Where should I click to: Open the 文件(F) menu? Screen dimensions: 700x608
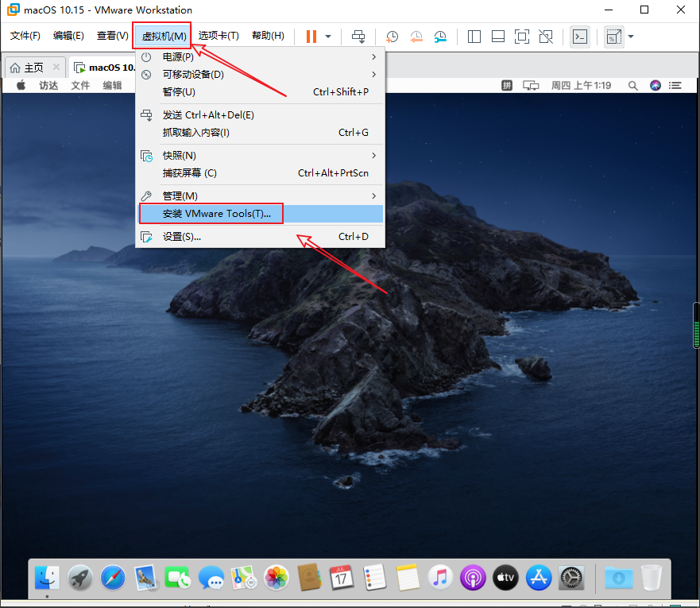coord(25,36)
